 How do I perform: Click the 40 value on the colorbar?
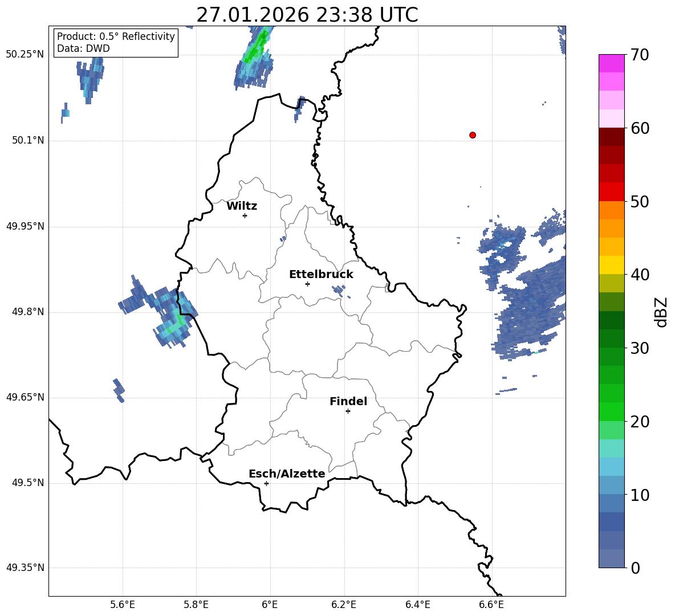coord(640,275)
